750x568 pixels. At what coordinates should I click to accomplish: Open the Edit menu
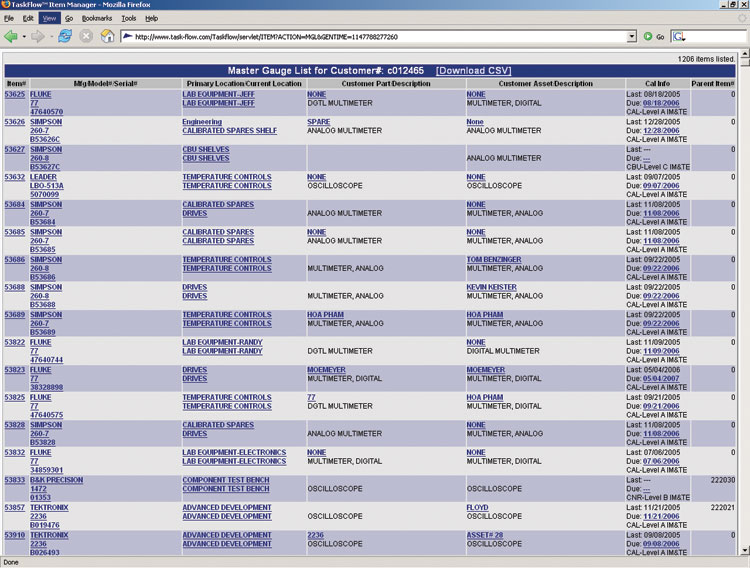click(28, 18)
